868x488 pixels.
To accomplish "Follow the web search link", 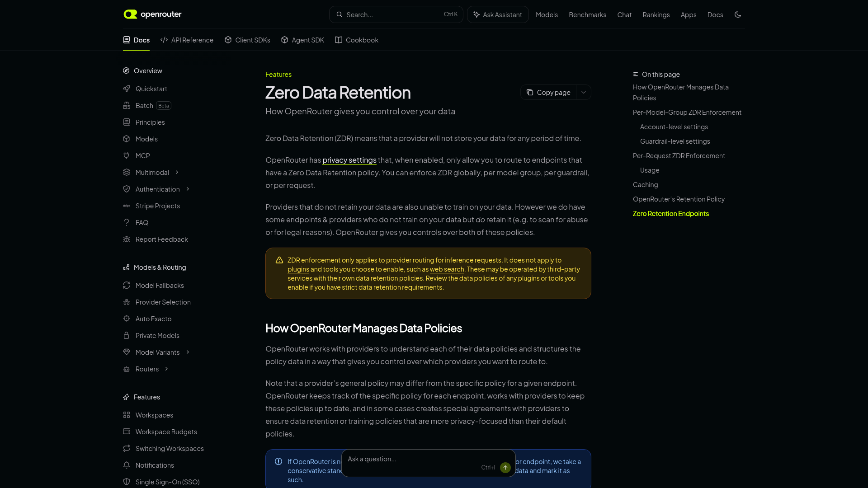I will [x=447, y=269].
